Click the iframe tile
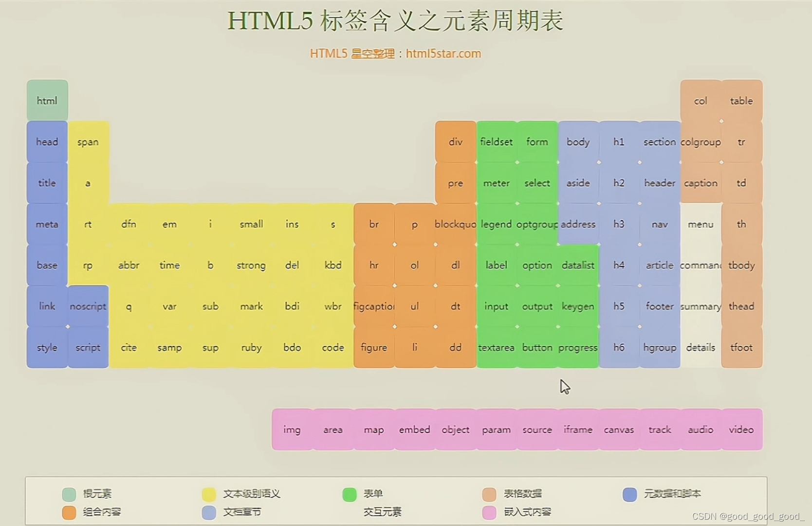 coord(578,430)
